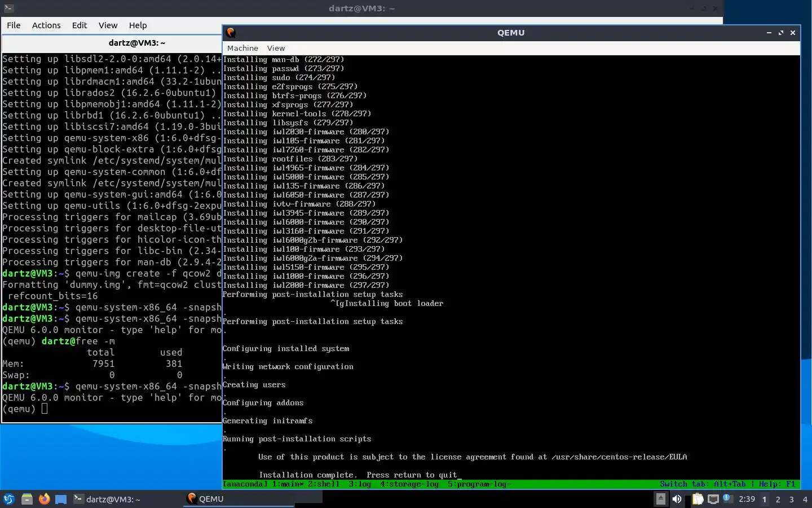Switch to workspace 1 in the pager
The image size is (812, 508).
[765, 500]
